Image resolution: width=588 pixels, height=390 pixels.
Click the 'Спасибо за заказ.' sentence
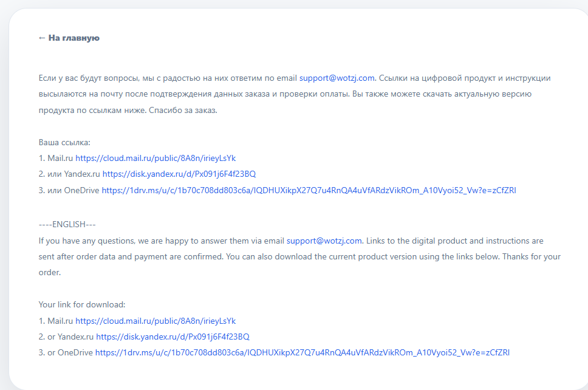pos(183,110)
